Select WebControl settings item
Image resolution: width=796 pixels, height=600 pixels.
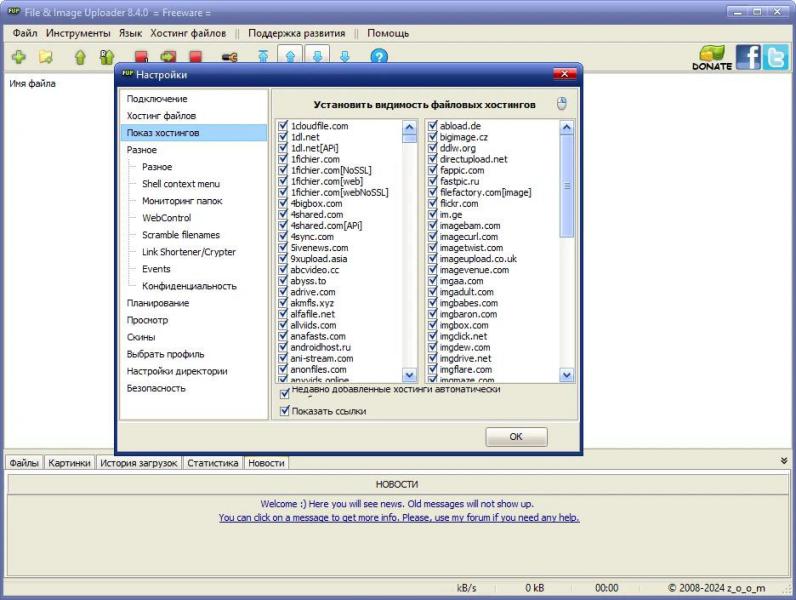coord(167,218)
